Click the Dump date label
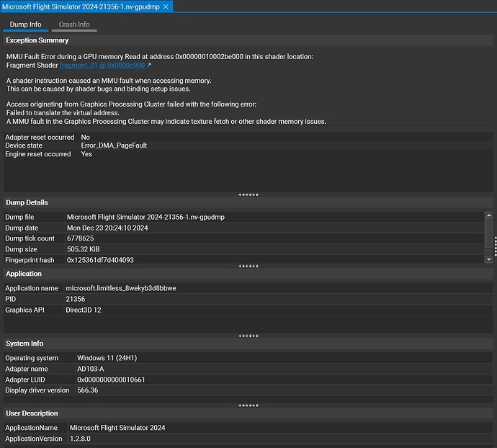The width and height of the screenshot is (497, 448). [22, 228]
